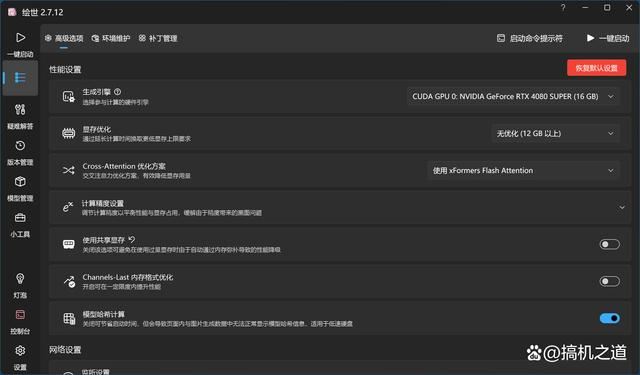
Task: Switch to the 高级选项 tab
Action: click(x=64, y=38)
